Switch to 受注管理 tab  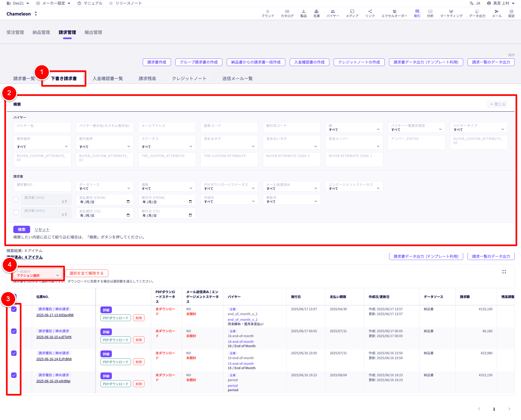point(15,32)
